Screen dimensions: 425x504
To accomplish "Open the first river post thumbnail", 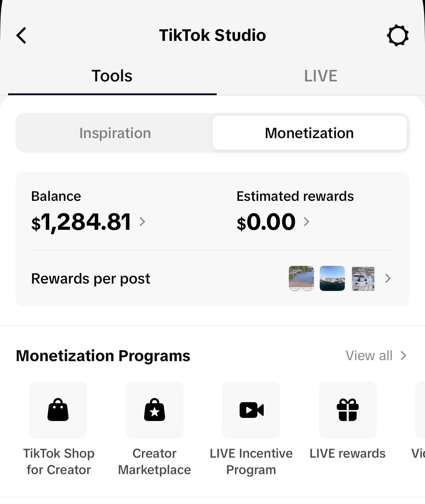I will (301, 278).
